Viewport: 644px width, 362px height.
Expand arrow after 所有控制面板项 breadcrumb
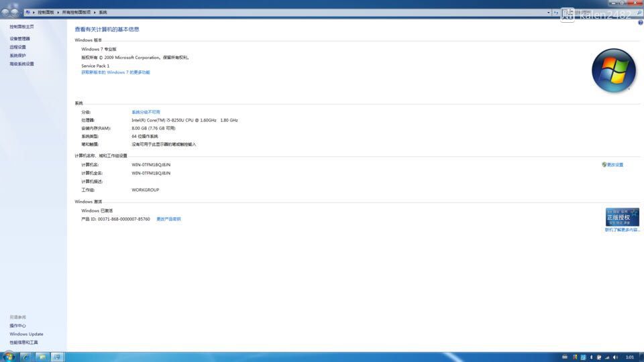[95, 12]
